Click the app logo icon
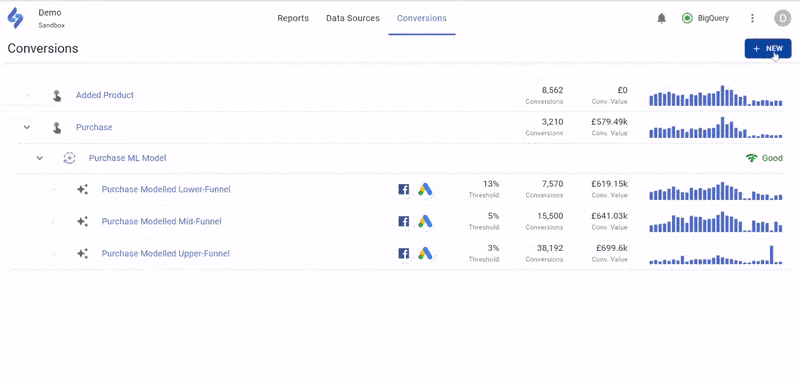The image size is (800, 383). 15,18
